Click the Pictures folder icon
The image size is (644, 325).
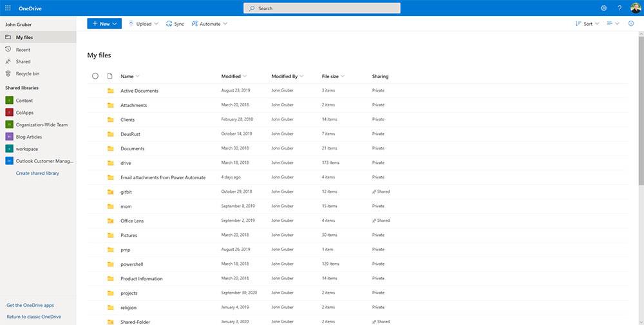(x=110, y=235)
